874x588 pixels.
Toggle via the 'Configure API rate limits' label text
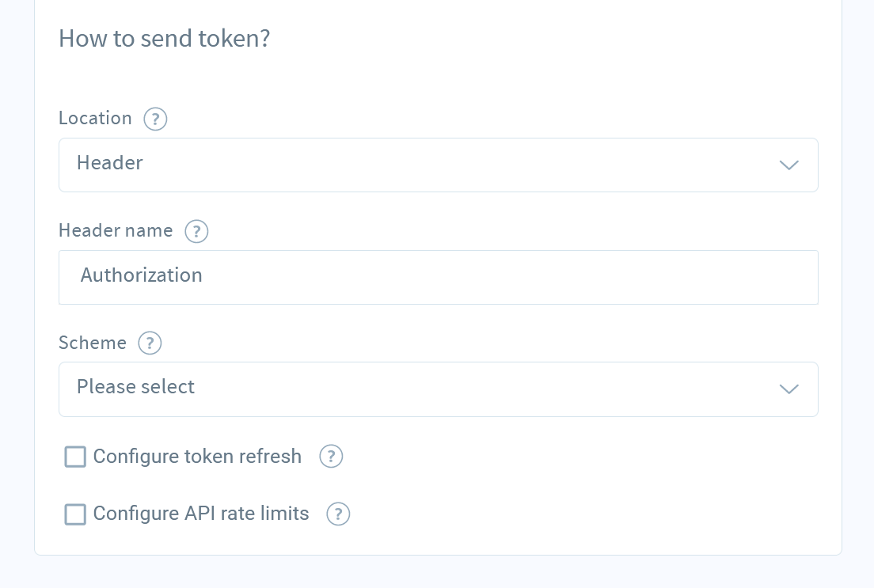[x=200, y=514]
